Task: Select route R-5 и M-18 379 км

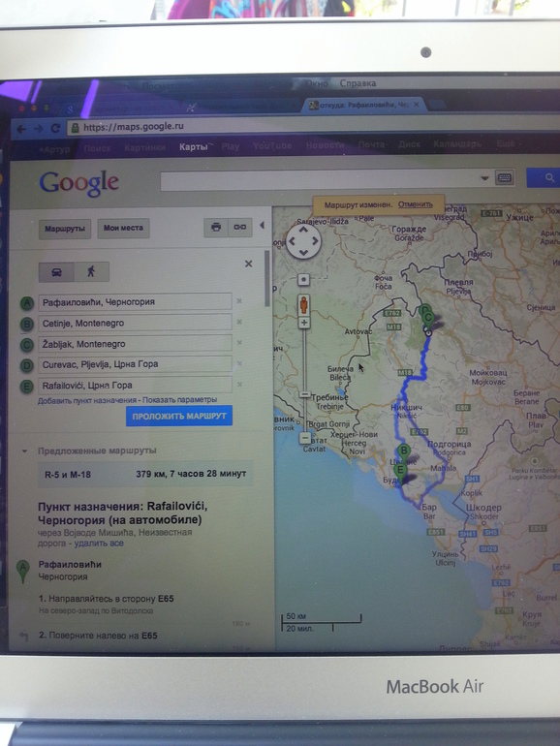Action: [x=145, y=474]
